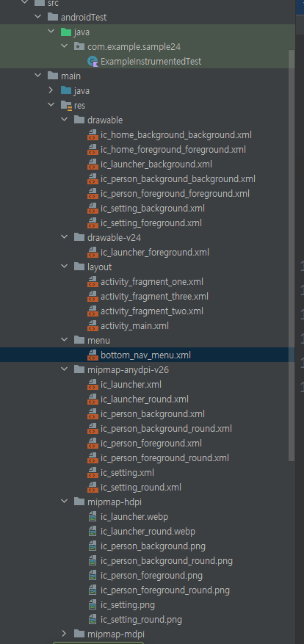Click ic_setting_background.xml file icon in drawable
Viewport: 304px width, 644px height.
[x=93, y=209]
